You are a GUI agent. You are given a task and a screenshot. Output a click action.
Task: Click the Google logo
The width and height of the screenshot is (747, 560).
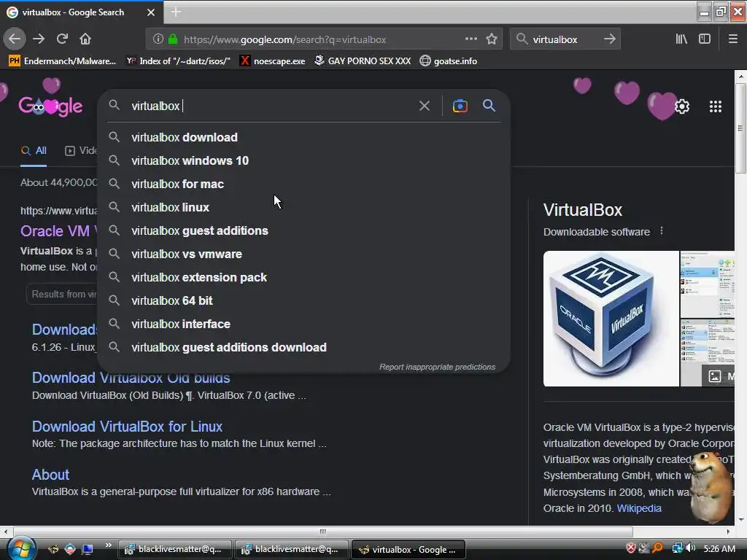(x=50, y=106)
